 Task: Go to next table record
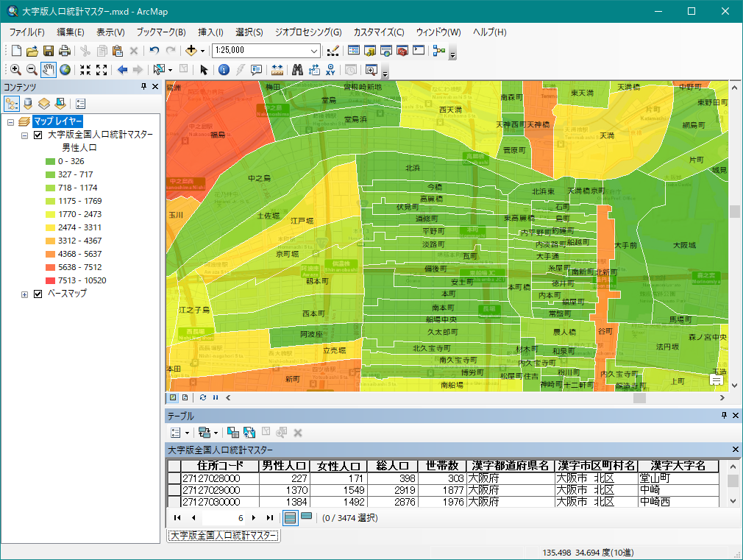pyautogui.click(x=254, y=518)
